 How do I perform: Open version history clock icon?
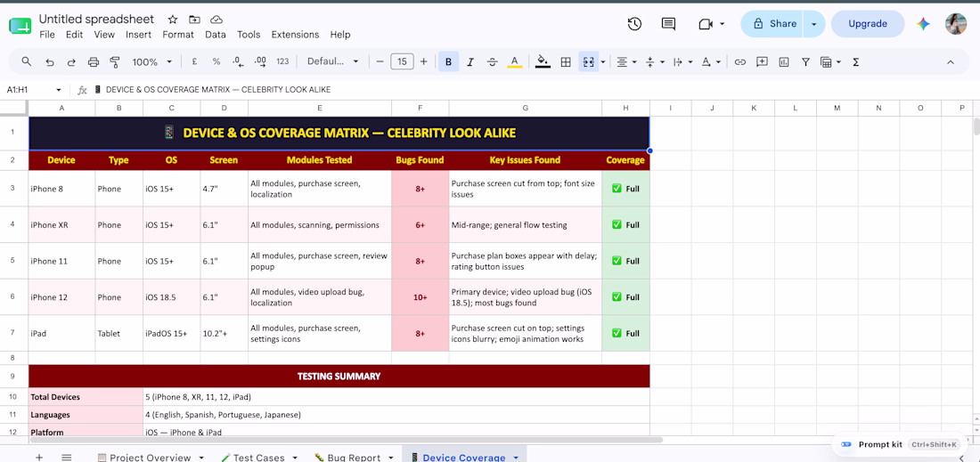pos(634,24)
